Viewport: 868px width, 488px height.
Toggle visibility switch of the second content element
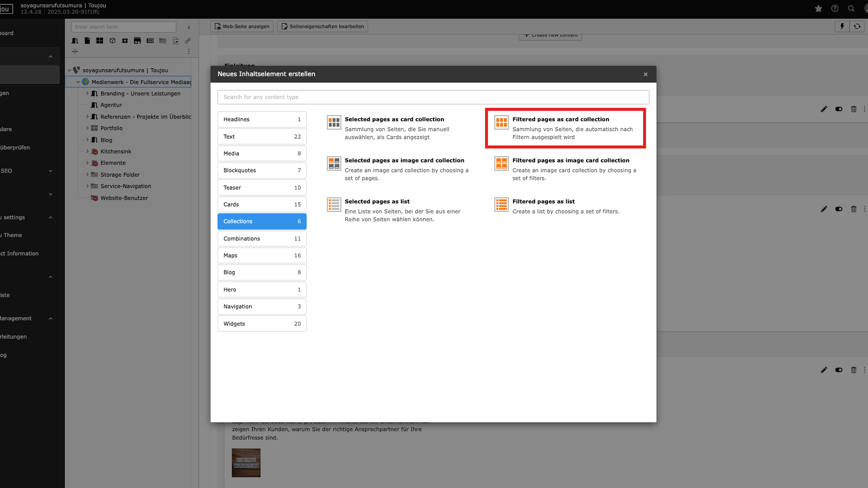tap(839, 209)
